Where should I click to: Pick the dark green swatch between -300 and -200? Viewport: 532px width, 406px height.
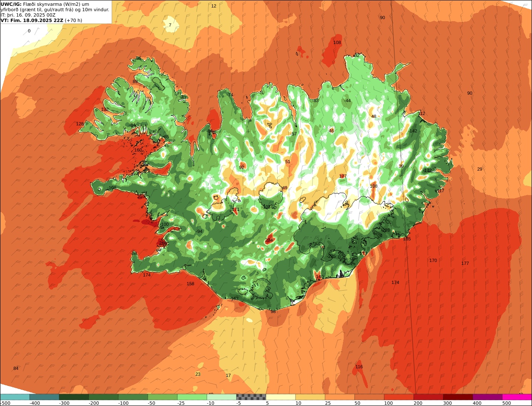point(74,397)
